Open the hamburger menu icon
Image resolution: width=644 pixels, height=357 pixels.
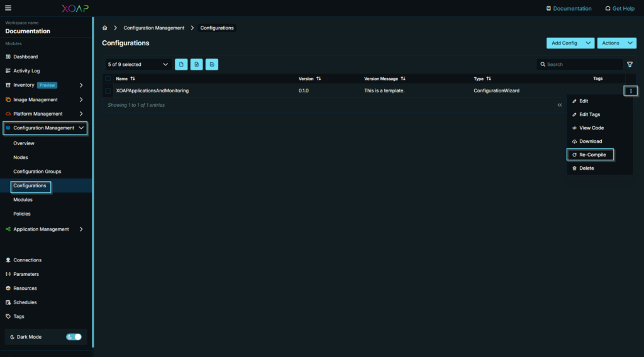click(8, 8)
